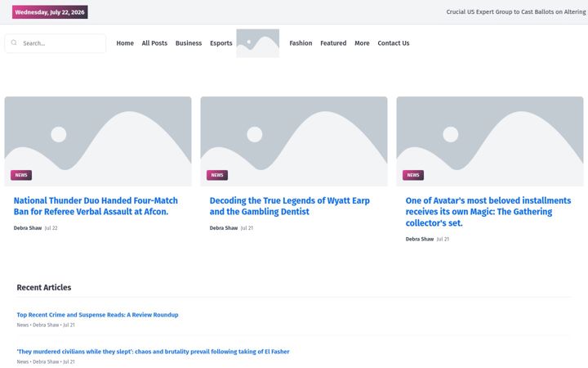Focus the Search input field
This screenshot has width=588, height=368.
[x=56, y=43]
